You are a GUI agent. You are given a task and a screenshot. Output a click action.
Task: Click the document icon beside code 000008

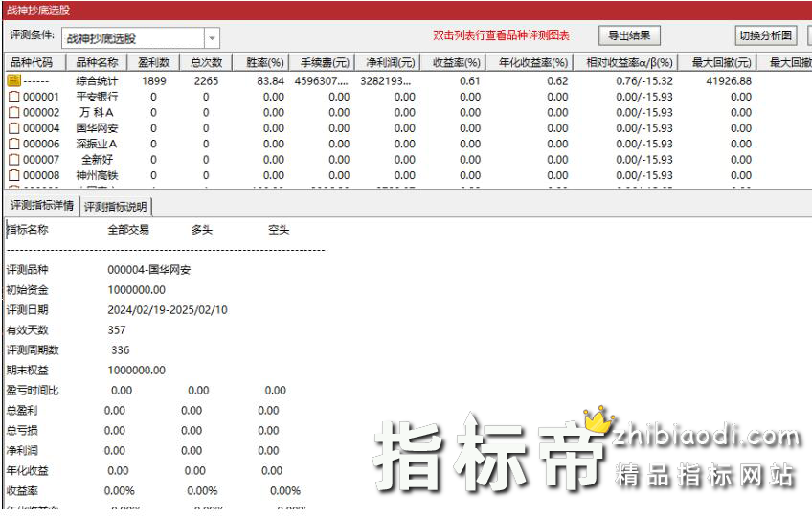tap(13, 175)
